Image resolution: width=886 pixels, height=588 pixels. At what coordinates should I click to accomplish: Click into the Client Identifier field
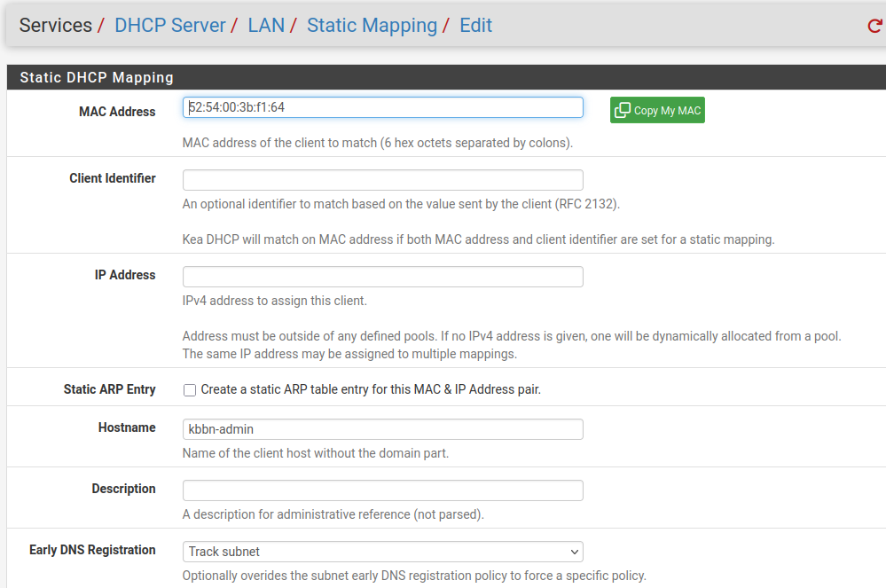pos(382,180)
